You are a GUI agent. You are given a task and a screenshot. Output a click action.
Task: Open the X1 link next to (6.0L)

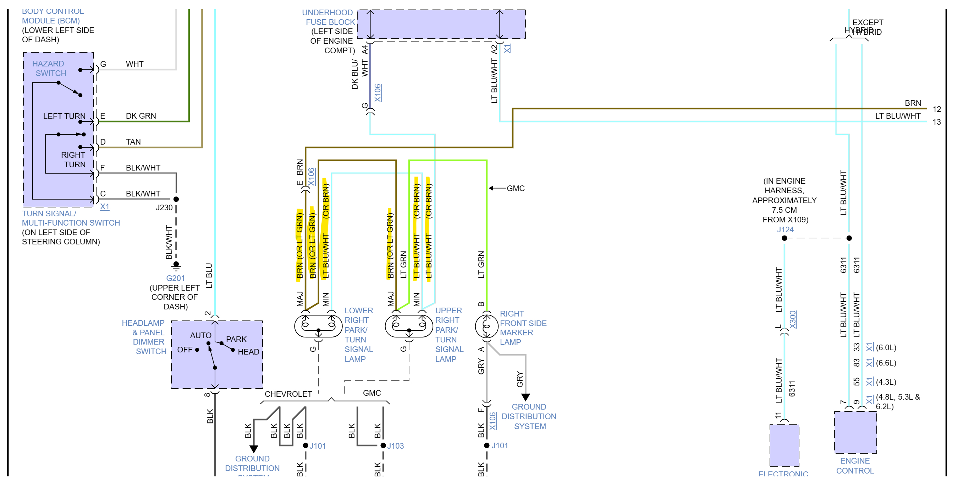(869, 347)
